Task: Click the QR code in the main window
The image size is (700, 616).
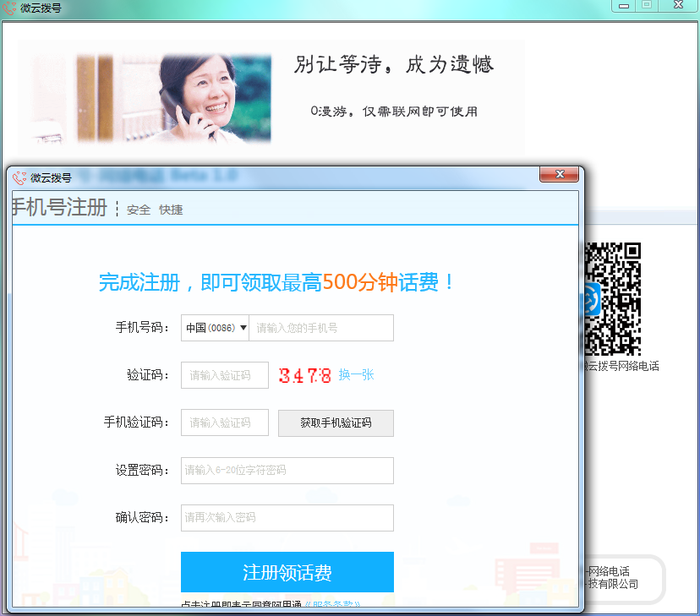Action: tap(612, 299)
